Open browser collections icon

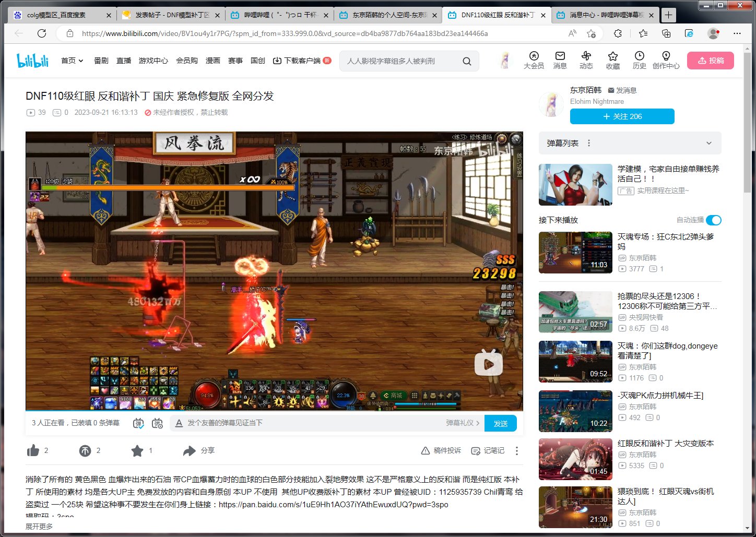[x=666, y=33]
